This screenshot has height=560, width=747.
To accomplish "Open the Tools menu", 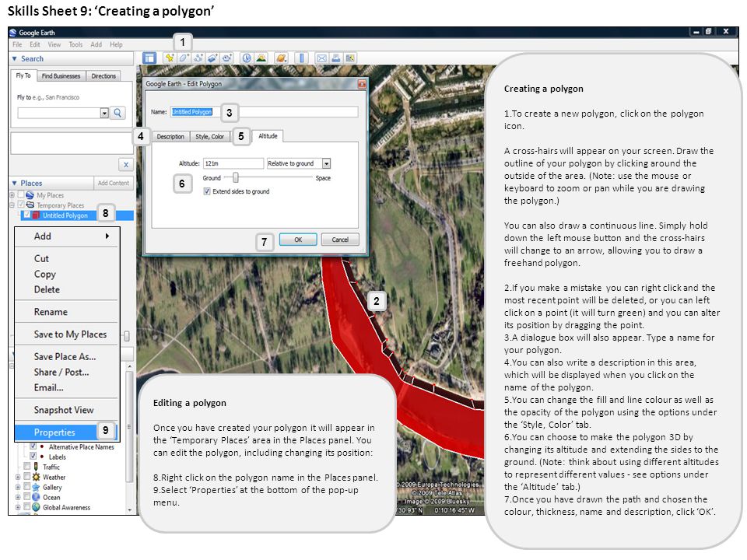I will [x=75, y=44].
